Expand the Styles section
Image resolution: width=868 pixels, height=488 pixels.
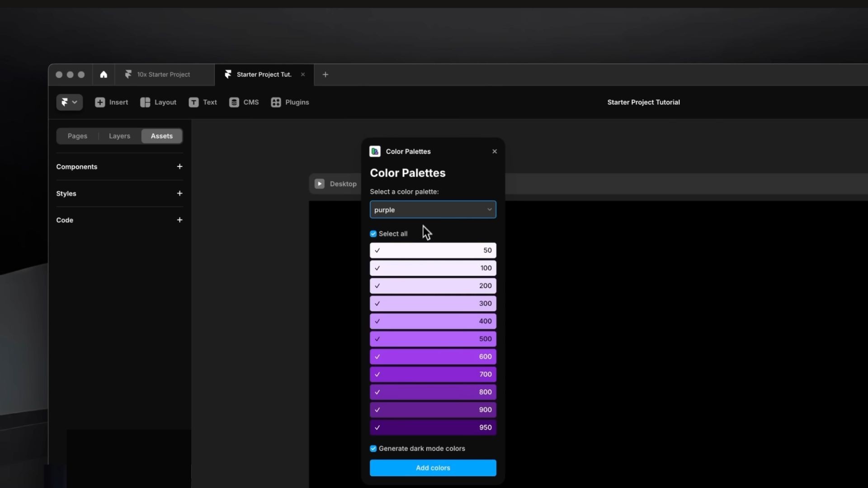pos(66,193)
